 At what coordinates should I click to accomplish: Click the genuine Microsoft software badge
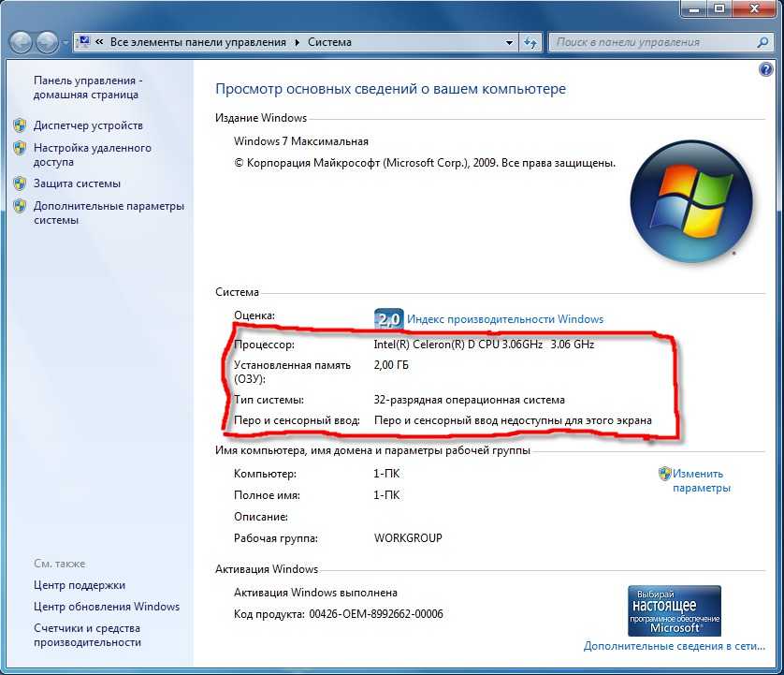675,610
